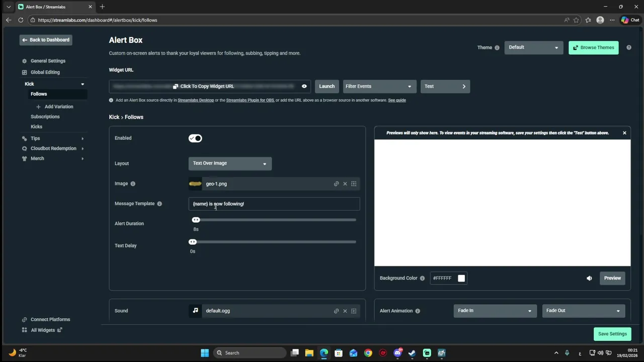644x362 pixels.
Task: Open Kicks under Kick
Action: [36, 127]
